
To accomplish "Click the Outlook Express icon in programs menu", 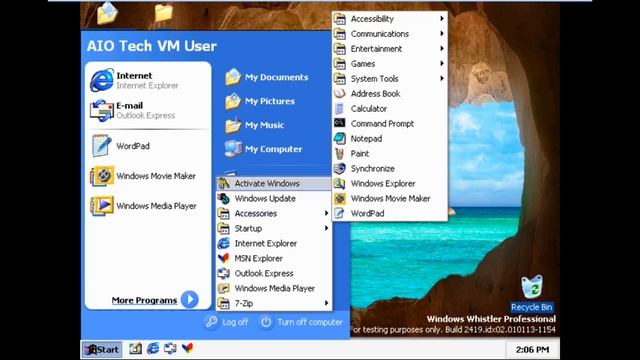I will (224, 273).
